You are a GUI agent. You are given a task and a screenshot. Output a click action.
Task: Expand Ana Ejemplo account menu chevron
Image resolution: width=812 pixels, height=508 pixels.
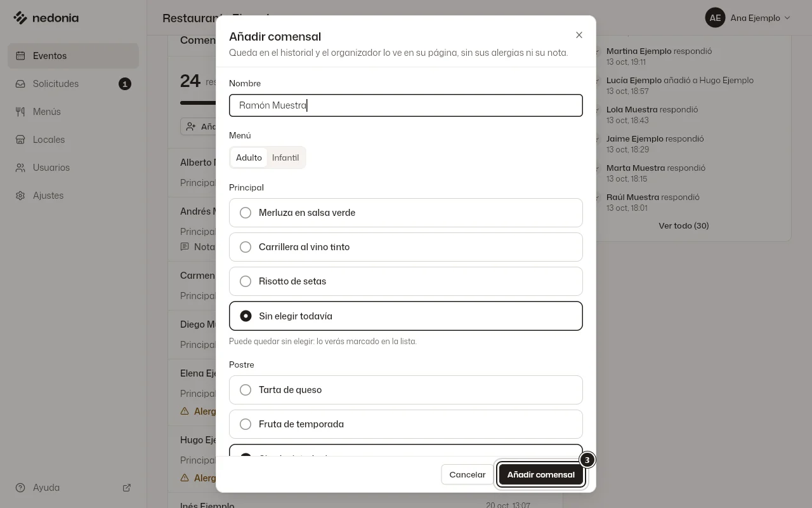(x=787, y=18)
